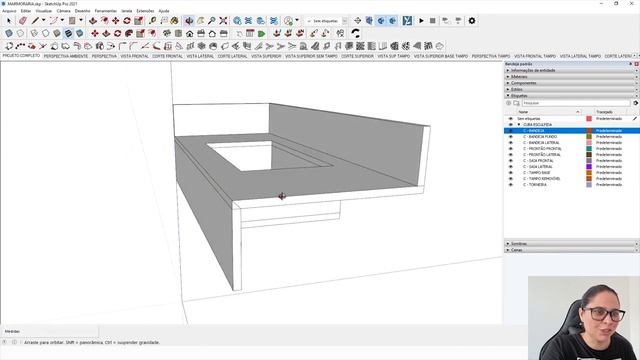
Task: Hide the C - TAMPO BASE tag
Action: point(510,173)
